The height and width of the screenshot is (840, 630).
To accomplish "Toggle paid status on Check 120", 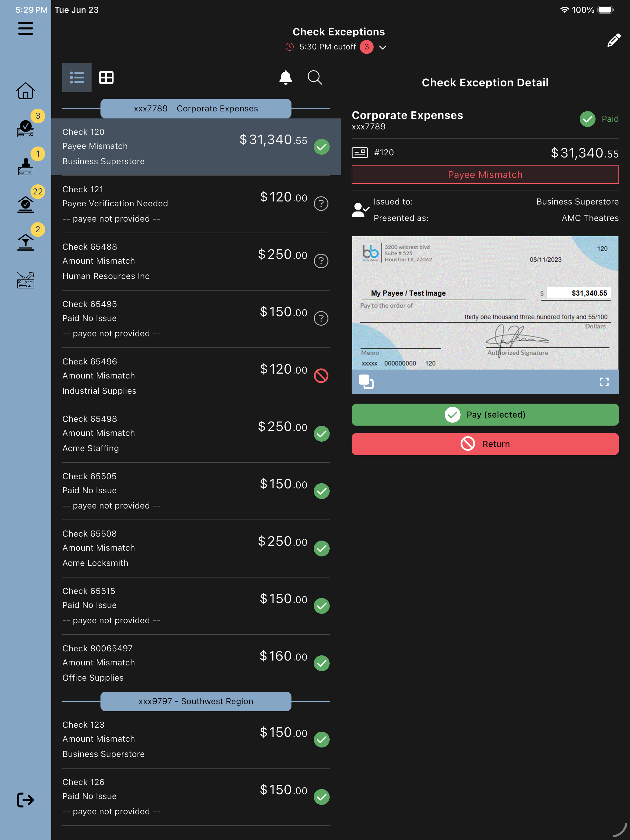I will (x=321, y=147).
